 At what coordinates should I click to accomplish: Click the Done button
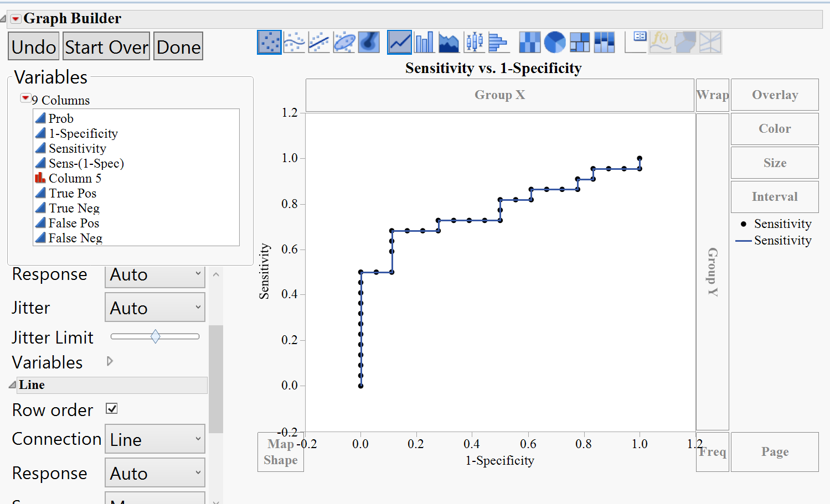click(x=178, y=46)
